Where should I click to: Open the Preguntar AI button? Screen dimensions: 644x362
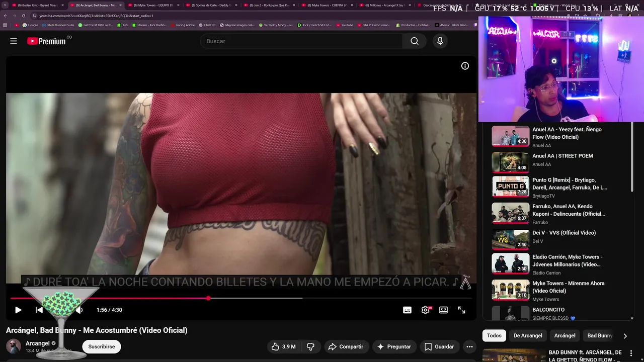[394, 346]
